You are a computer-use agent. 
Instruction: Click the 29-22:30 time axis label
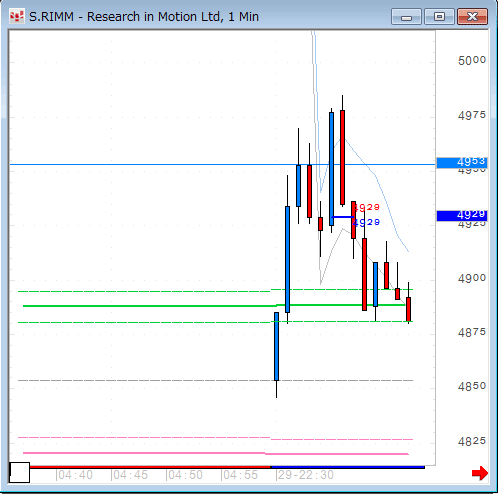point(305,475)
